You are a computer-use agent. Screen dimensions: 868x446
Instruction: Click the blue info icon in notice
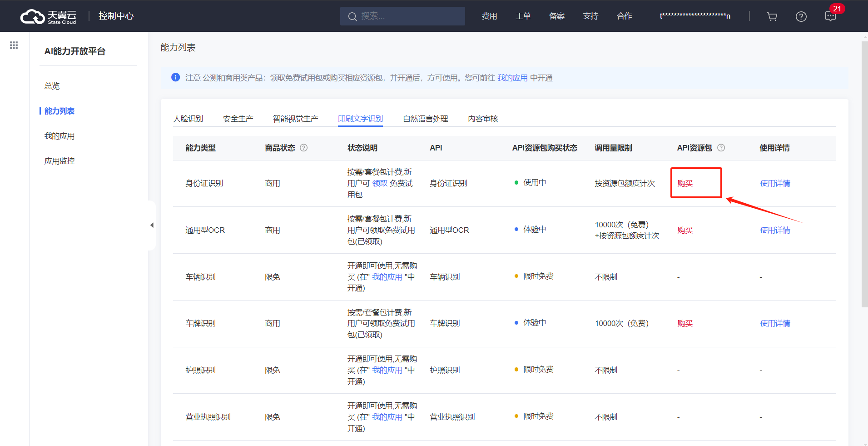[x=176, y=77]
